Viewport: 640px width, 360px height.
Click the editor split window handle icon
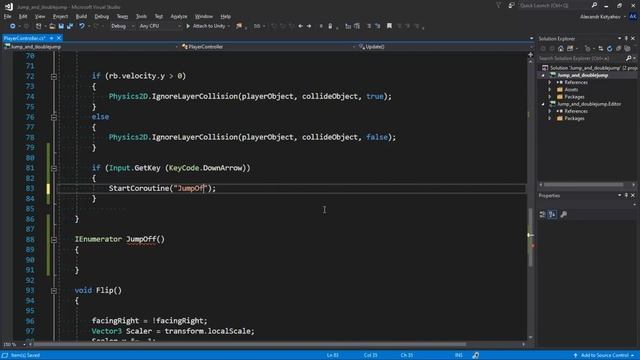click(530, 54)
